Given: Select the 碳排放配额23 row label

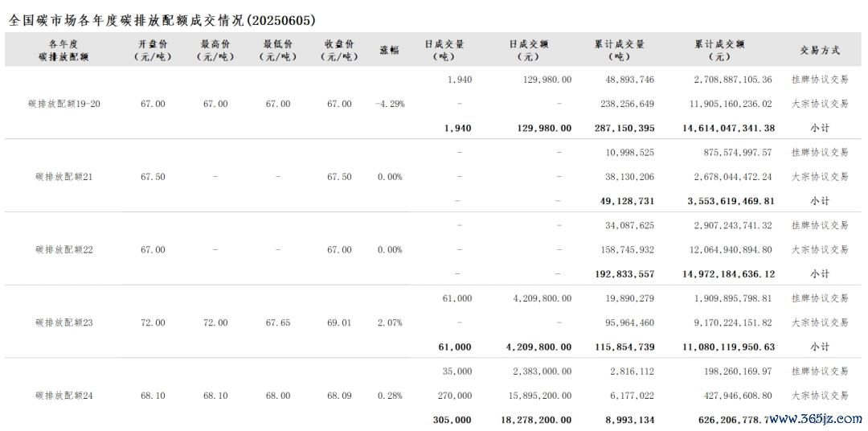Looking at the screenshot, I should pyautogui.click(x=64, y=322).
